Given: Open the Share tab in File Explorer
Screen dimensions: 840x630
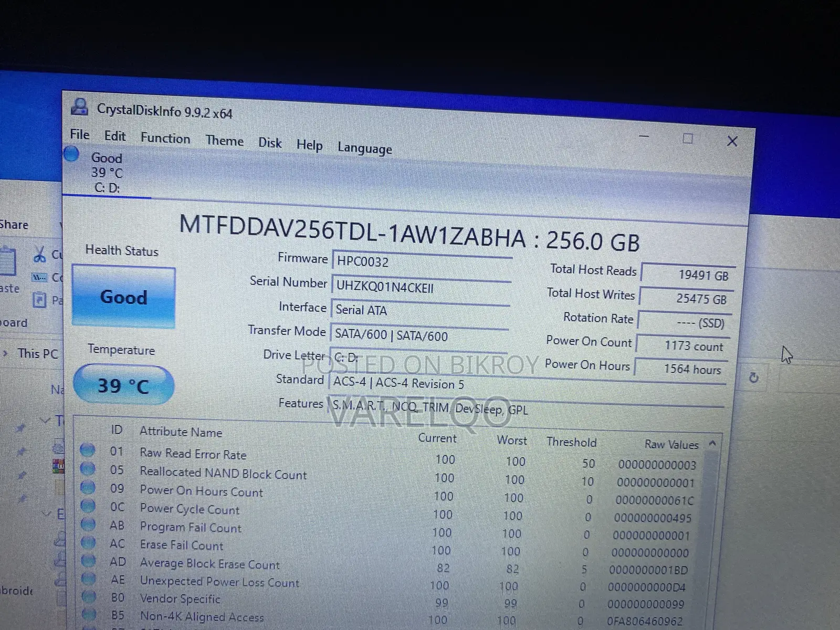Looking at the screenshot, I should [13, 225].
